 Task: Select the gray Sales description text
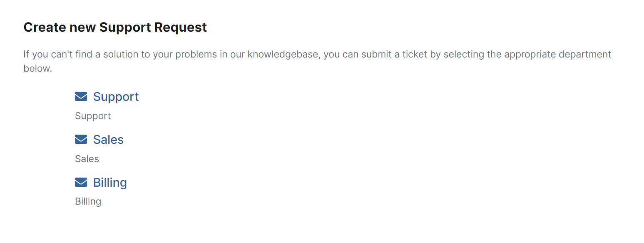click(87, 159)
